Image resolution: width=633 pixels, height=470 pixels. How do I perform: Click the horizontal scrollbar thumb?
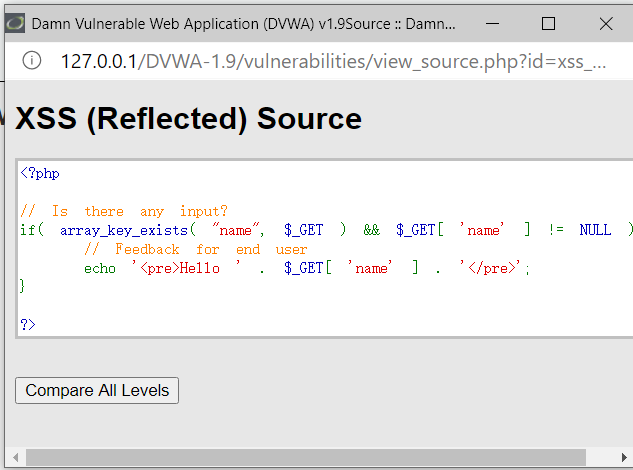[306, 457]
